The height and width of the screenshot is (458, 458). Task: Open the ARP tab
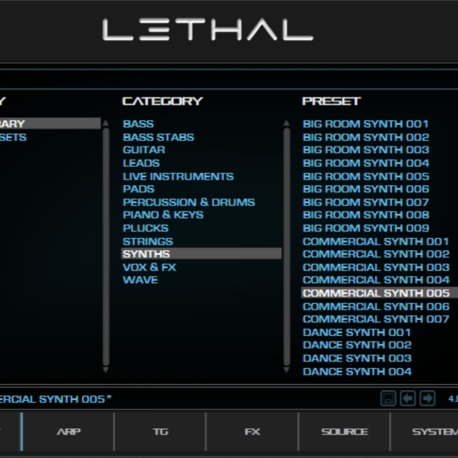69,432
